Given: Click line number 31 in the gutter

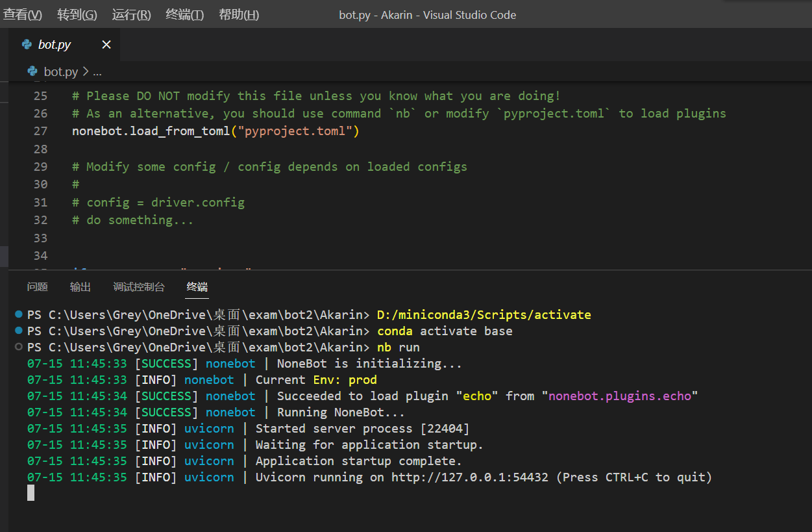Looking at the screenshot, I should [x=40, y=202].
